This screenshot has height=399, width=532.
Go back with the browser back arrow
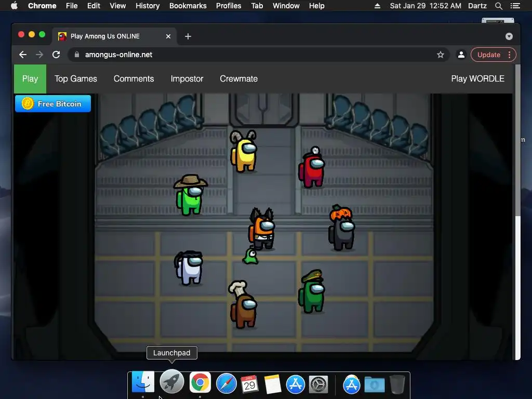pyautogui.click(x=23, y=55)
